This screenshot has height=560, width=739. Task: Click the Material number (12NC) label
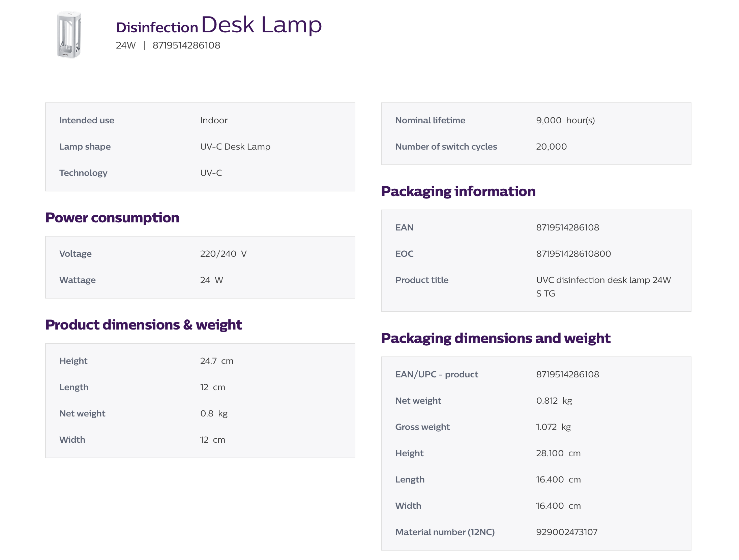[445, 532]
